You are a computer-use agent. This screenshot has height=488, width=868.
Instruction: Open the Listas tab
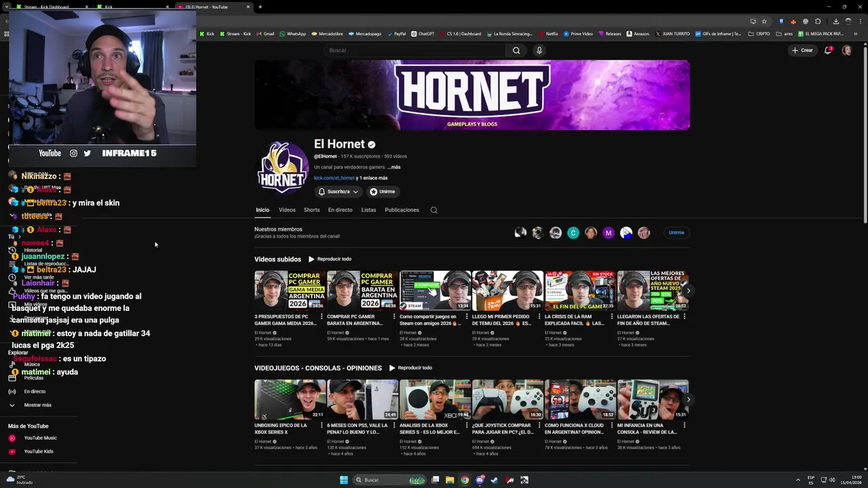369,210
